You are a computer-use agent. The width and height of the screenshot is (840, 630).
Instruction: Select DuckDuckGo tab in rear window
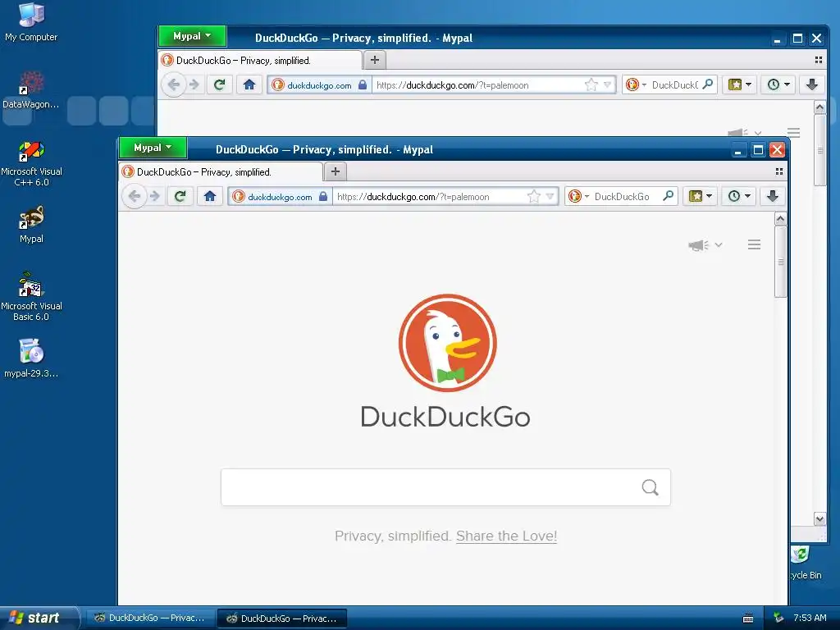coord(260,61)
